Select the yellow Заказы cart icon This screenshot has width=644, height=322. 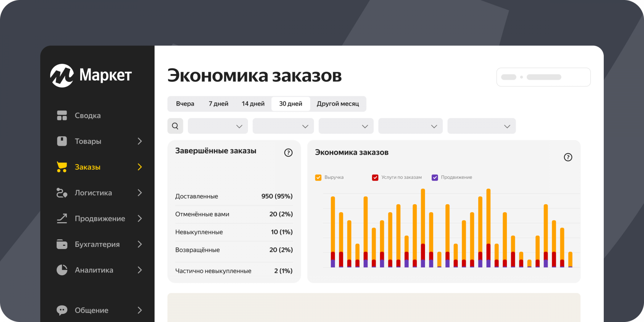(x=62, y=167)
